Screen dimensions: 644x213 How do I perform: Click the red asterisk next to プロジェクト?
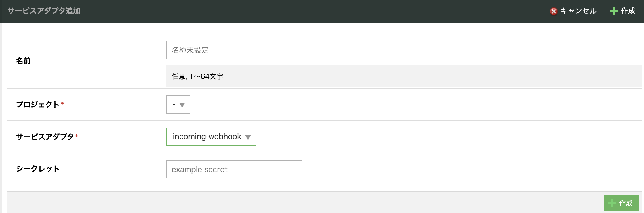62,103
